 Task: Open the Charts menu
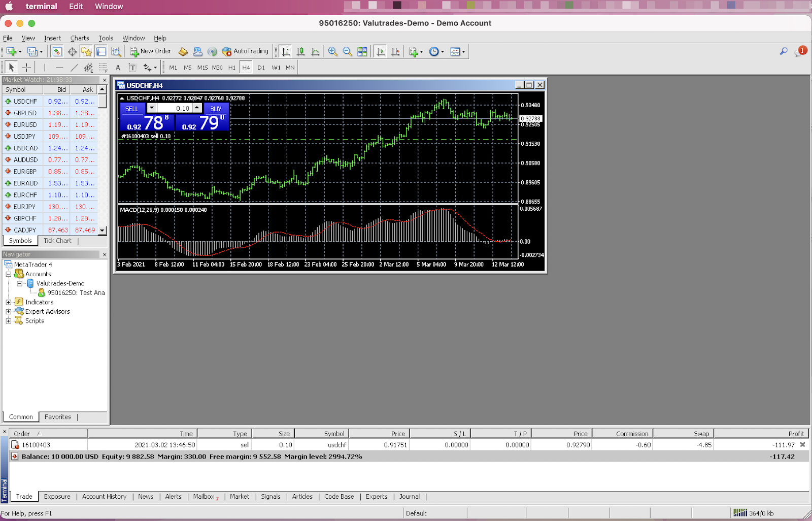80,38
